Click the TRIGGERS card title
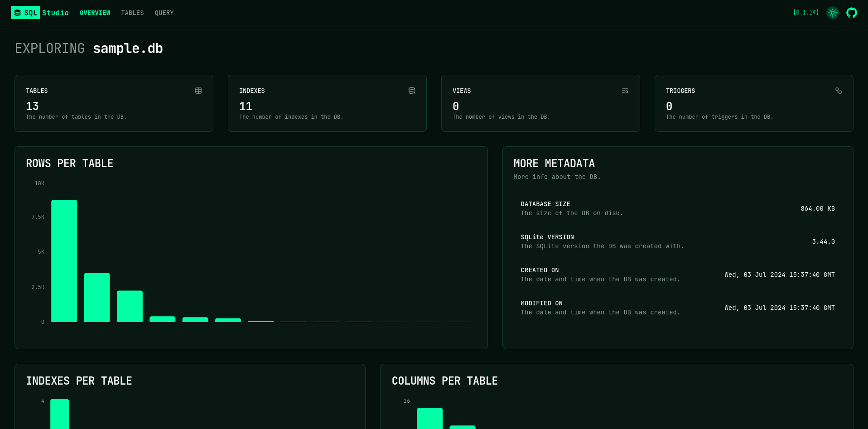The image size is (868, 429). click(680, 91)
